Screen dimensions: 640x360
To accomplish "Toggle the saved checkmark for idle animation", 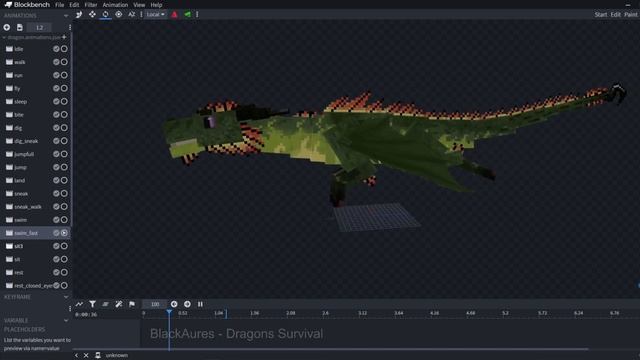I will [56, 49].
